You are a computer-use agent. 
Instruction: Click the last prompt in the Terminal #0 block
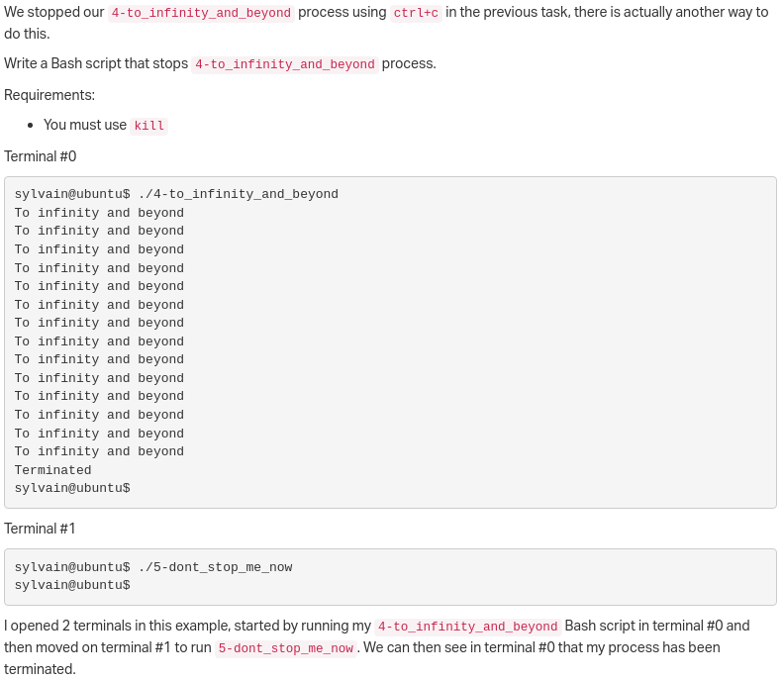pos(72,488)
